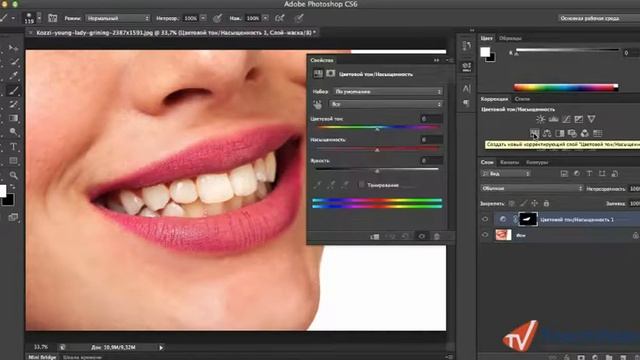Open the Brush panel from options bar
Viewport: 640px width, 360px height.
point(53,18)
